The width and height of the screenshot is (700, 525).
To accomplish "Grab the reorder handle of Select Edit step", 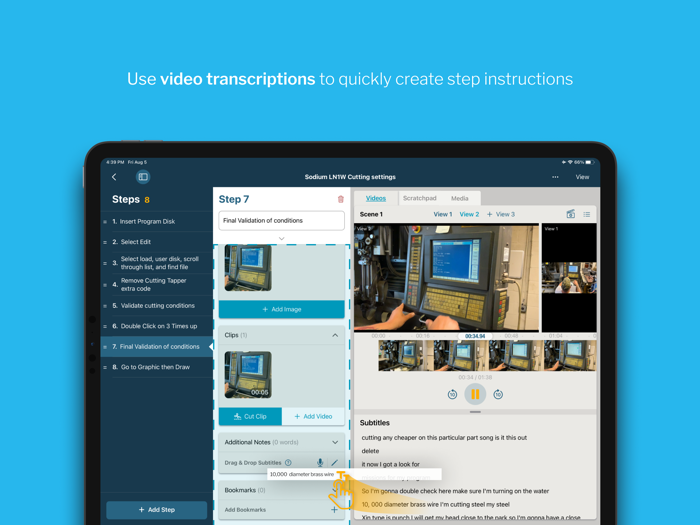I will (x=105, y=242).
